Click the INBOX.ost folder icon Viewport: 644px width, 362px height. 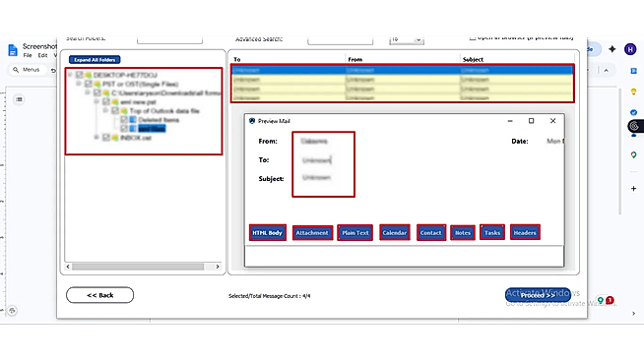point(115,138)
